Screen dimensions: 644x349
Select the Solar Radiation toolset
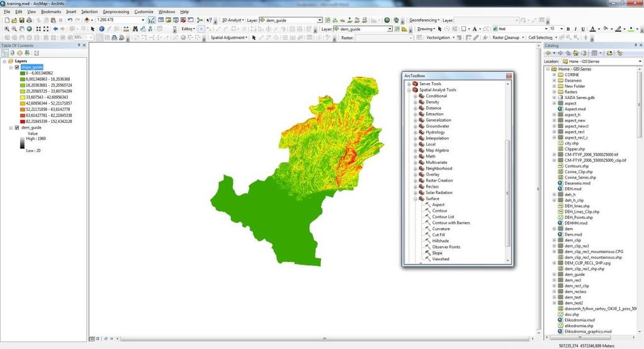(x=439, y=193)
